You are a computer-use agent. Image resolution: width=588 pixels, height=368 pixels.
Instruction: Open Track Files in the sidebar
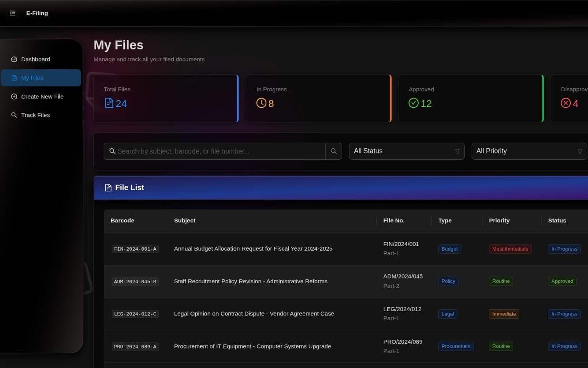pyautogui.click(x=41, y=115)
